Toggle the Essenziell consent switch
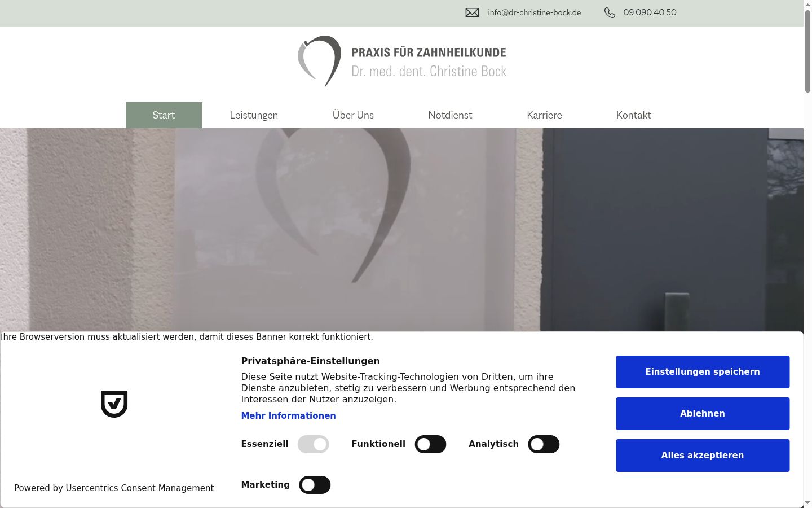Viewport: 812px width, 508px height. (x=313, y=444)
